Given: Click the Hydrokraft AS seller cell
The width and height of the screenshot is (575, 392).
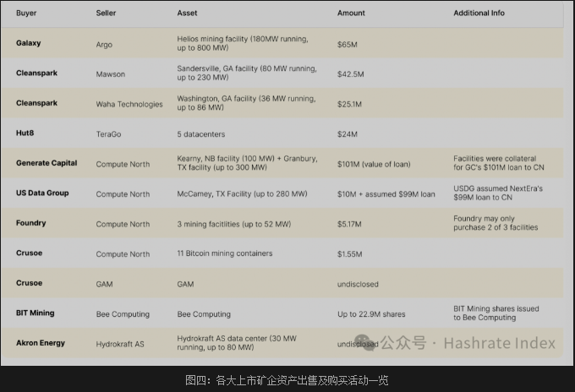Looking at the screenshot, I should (120, 345).
